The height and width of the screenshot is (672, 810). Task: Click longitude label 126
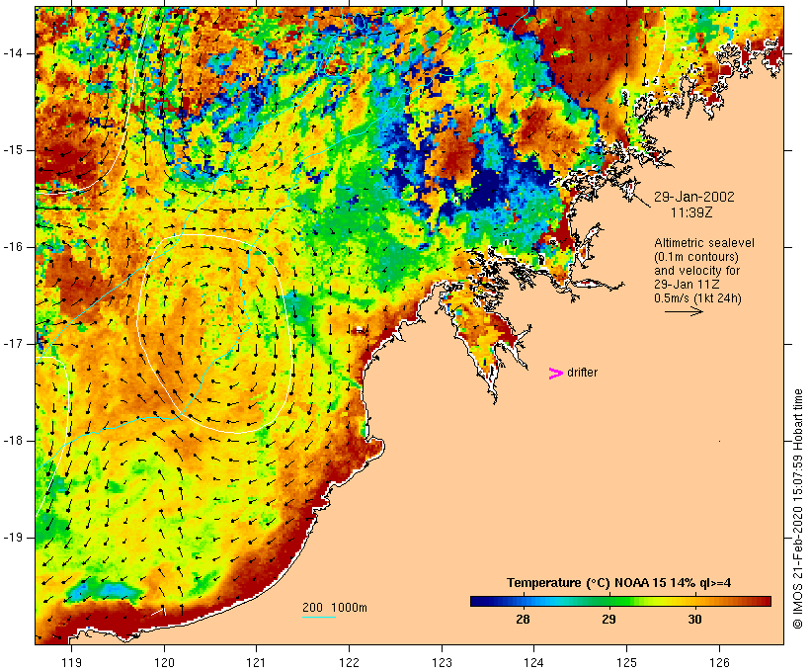coord(719,662)
